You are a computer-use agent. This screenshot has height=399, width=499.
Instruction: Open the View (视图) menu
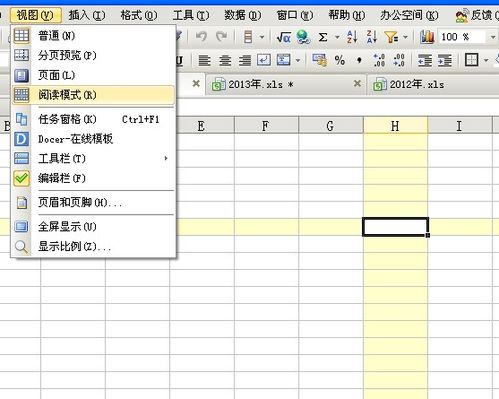pyautogui.click(x=35, y=15)
